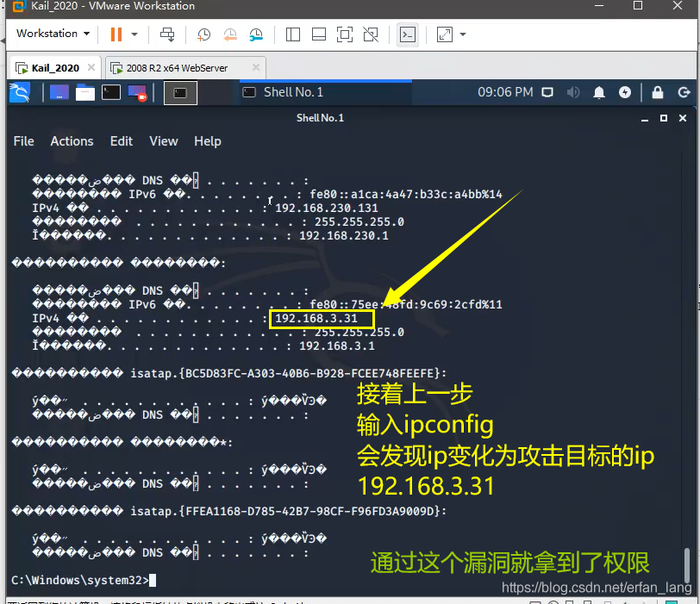Minimize the VMware Workstation window
The height and width of the screenshot is (604, 700).
(598, 6)
